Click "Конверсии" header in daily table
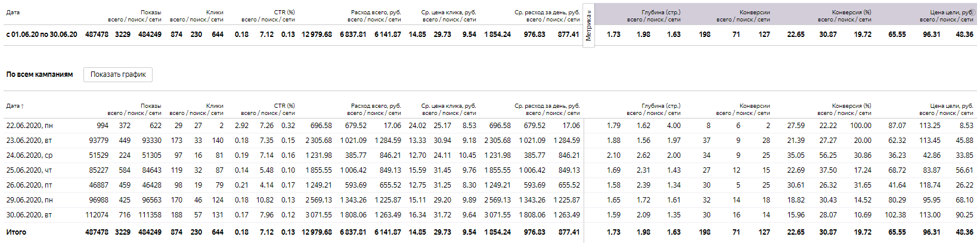980x243 pixels. pyautogui.click(x=755, y=106)
